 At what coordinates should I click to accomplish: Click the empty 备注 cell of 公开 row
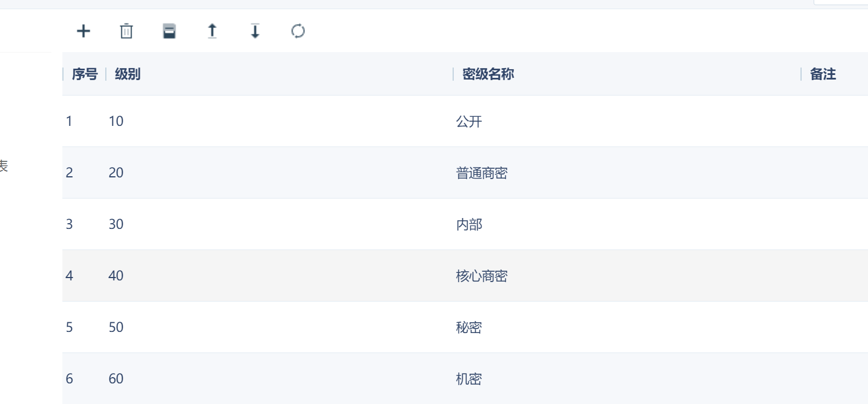tap(834, 121)
